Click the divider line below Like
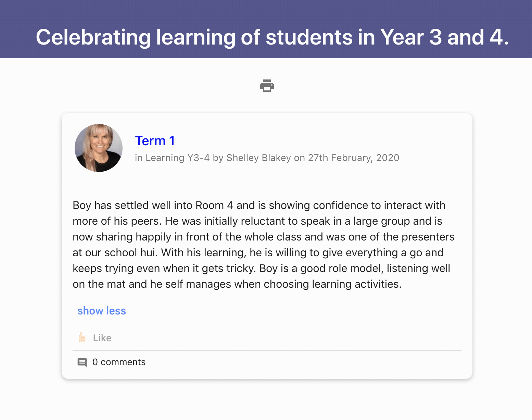This screenshot has height=420, width=532. 267,350
